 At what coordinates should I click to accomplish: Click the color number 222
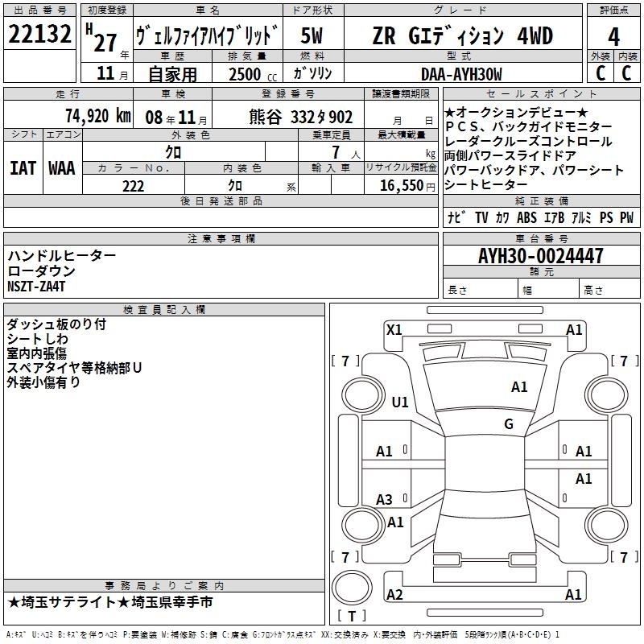133,186
